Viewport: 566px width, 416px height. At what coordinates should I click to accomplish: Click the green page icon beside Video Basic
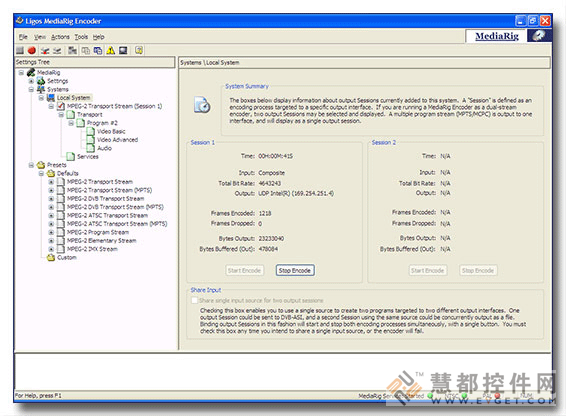91,131
